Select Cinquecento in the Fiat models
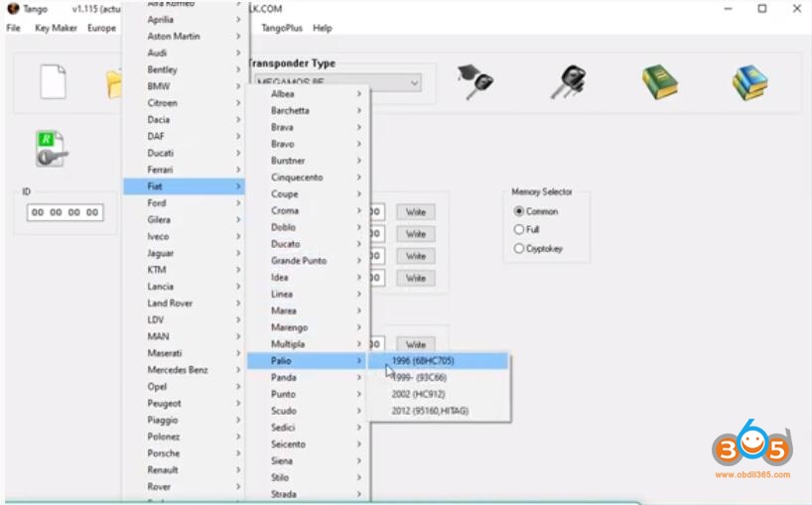The image size is (812, 505). [x=308, y=177]
